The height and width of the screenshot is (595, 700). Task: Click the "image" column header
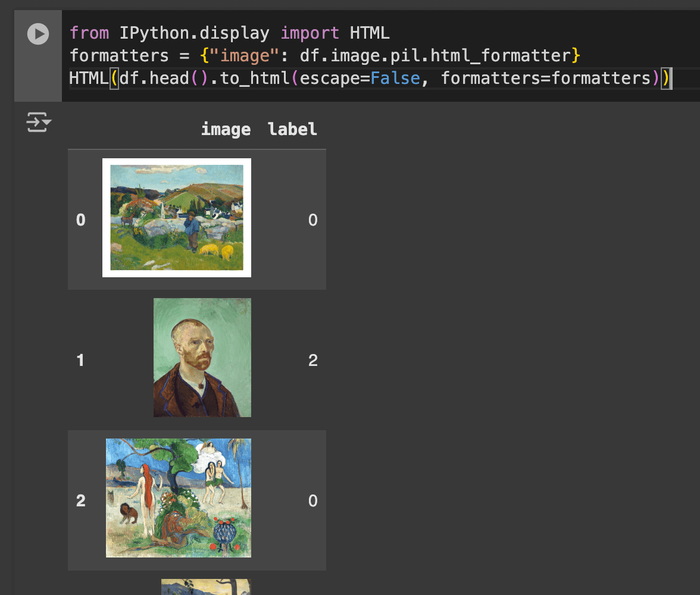(226, 129)
